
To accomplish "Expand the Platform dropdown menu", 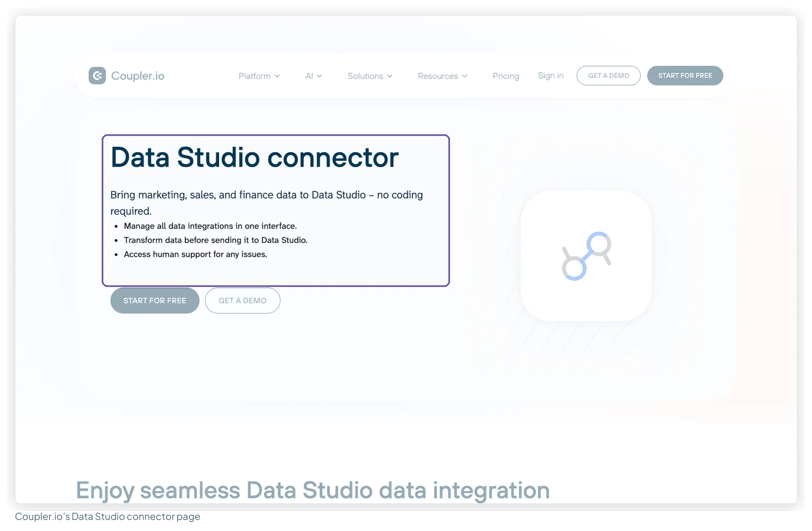I will tap(259, 76).
